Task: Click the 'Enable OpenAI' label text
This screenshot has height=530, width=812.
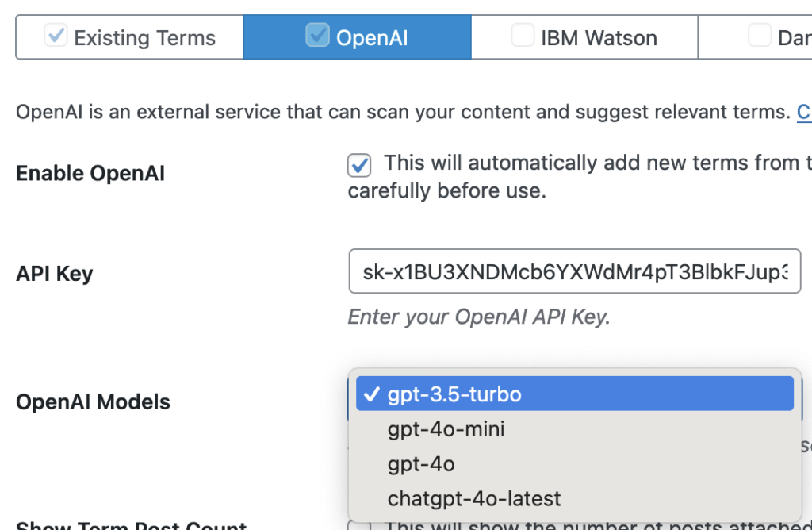Action: [x=90, y=174]
